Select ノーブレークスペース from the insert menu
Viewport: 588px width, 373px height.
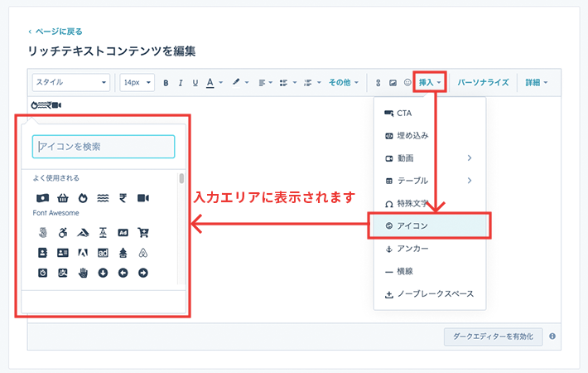click(430, 293)
